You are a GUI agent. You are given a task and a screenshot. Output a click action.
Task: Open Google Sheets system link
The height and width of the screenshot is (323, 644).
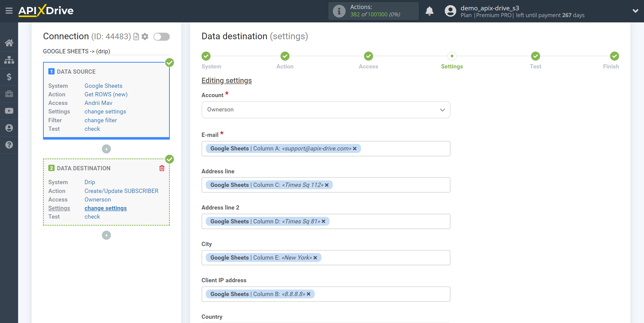tap(103, 86)
